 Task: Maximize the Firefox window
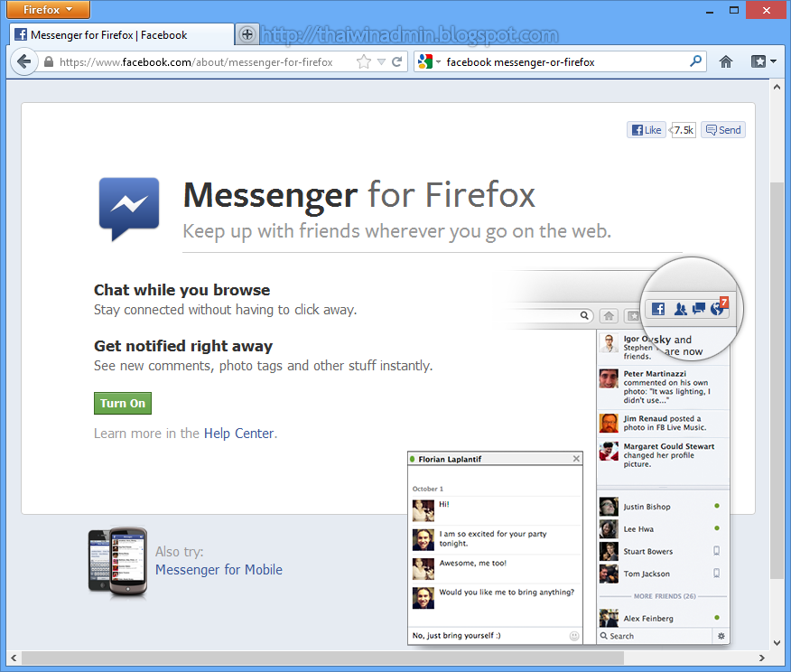(734, 10)
